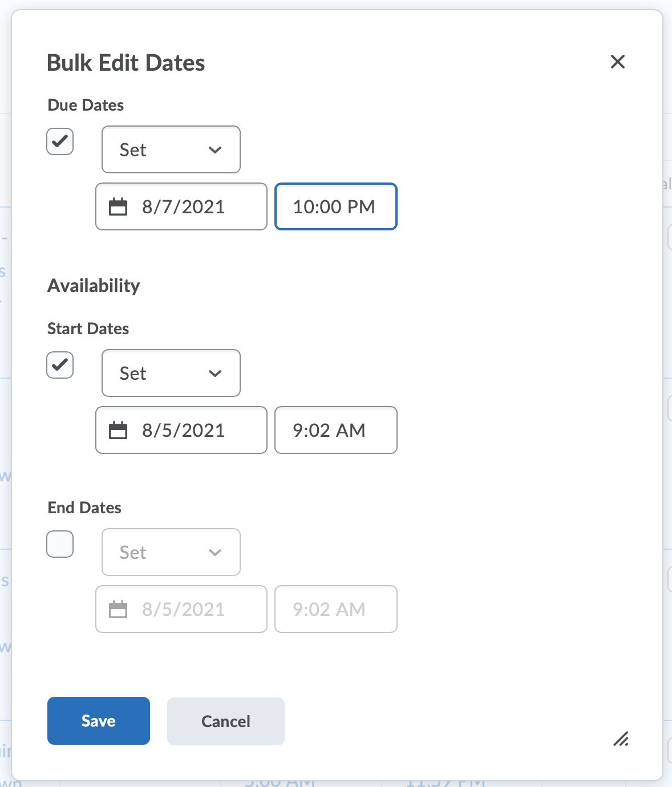Click the dialog resize handle icon
Screen dimensions: 672x787
click(621, 739)
